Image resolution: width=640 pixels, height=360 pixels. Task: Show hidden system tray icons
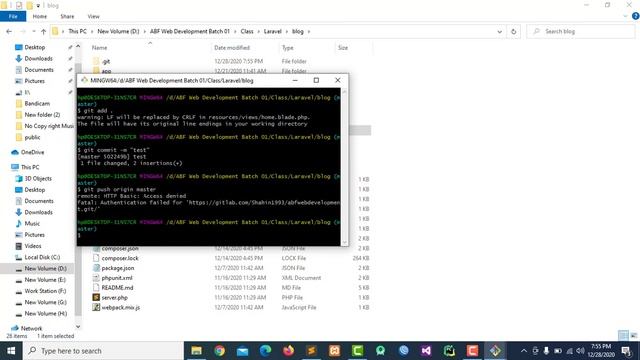click(x=524, y=351)
